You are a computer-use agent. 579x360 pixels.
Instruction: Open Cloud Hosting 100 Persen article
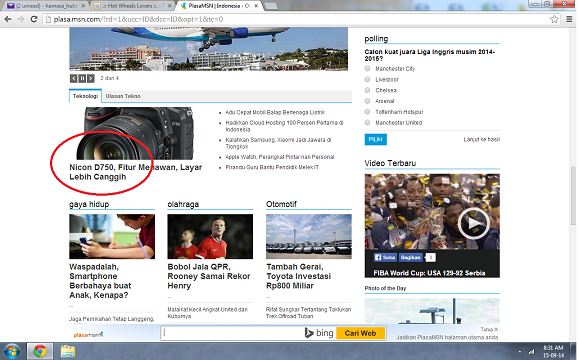tap(284, 126)
